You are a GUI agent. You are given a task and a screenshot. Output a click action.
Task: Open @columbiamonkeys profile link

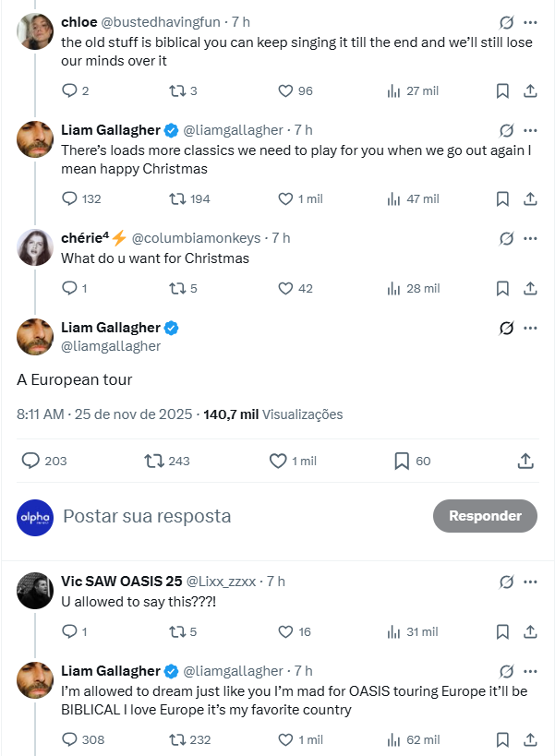pos(211,237)
